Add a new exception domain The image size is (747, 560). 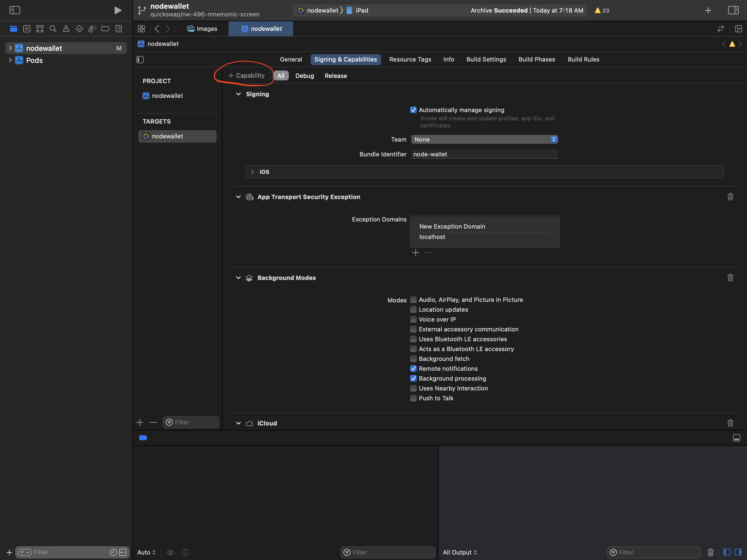pyautogui.click(x=415, y=253)
